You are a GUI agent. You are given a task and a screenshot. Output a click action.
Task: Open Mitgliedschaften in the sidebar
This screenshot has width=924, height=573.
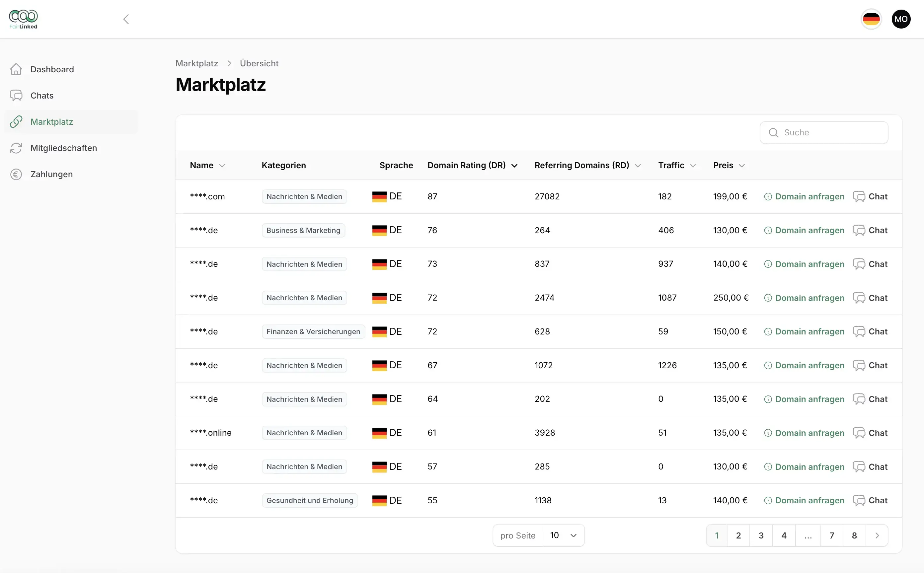pyautogui.click(x=71, y=148)
